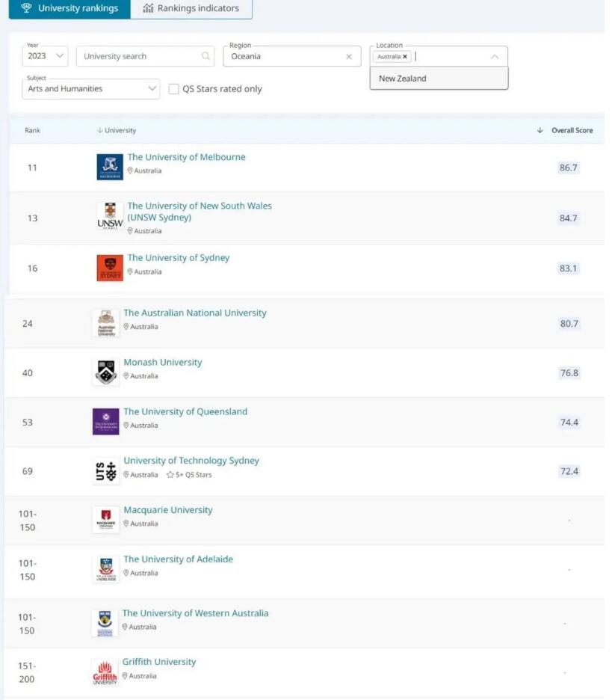
Task: Click the 83.1 overall score value
Action: 568,268
